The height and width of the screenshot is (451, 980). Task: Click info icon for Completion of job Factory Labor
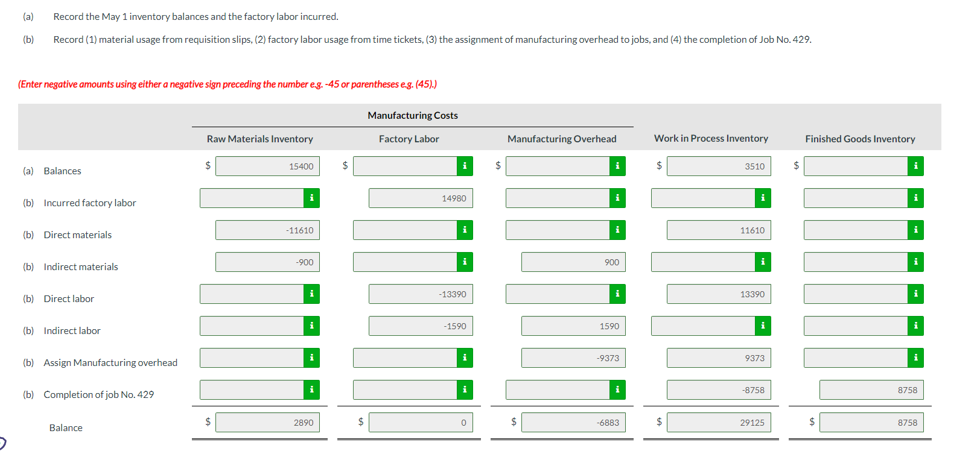(465, 389)
